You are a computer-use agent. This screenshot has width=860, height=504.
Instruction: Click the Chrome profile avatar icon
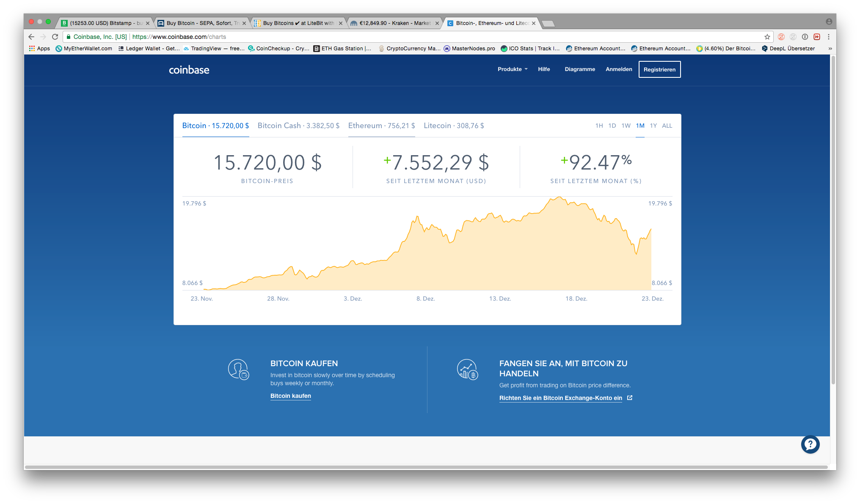[829, 22]
